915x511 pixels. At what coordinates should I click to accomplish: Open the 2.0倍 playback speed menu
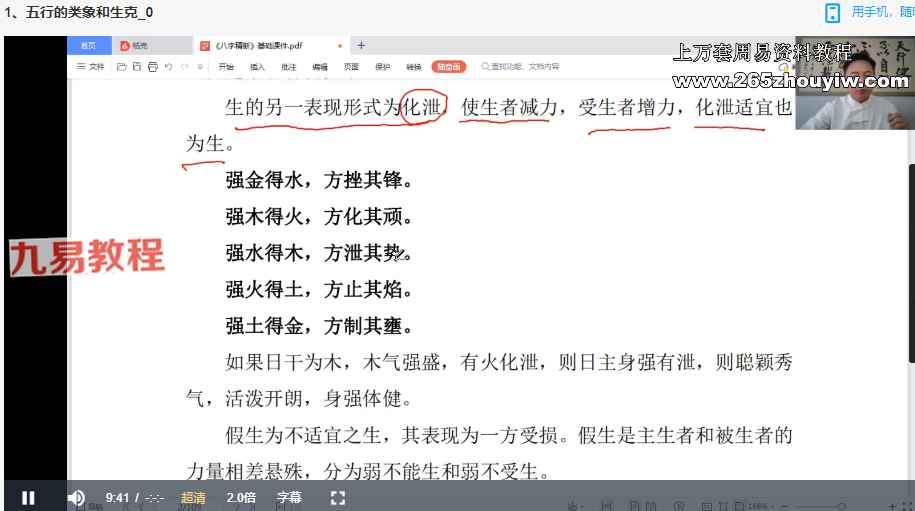[241, 498]
